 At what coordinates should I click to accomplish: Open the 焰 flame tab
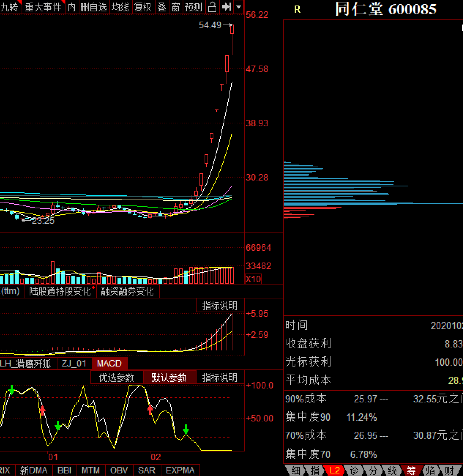[x=431, y=470]
